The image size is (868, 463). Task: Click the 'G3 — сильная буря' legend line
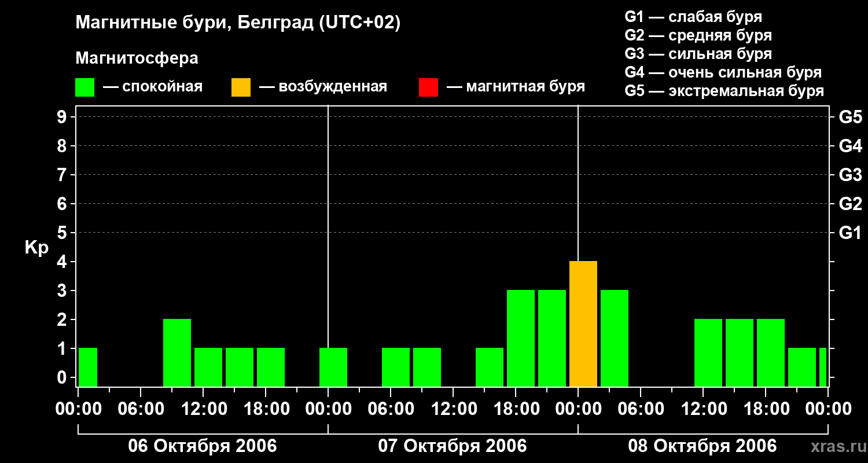[x=698, y=54]
